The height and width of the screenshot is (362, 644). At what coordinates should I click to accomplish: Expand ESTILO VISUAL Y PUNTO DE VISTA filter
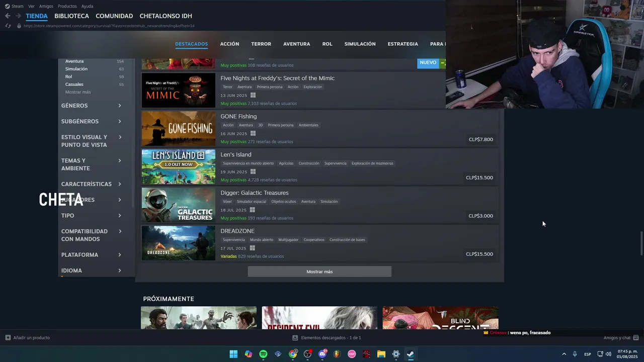(92, 141)
